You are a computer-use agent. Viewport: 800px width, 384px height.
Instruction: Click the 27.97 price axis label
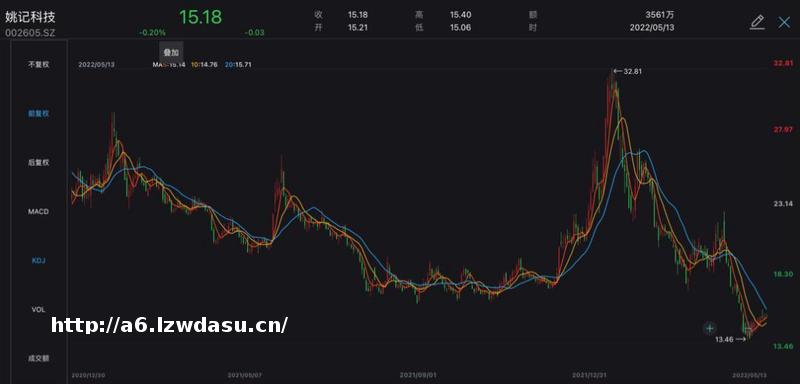(x=783, y=130)
